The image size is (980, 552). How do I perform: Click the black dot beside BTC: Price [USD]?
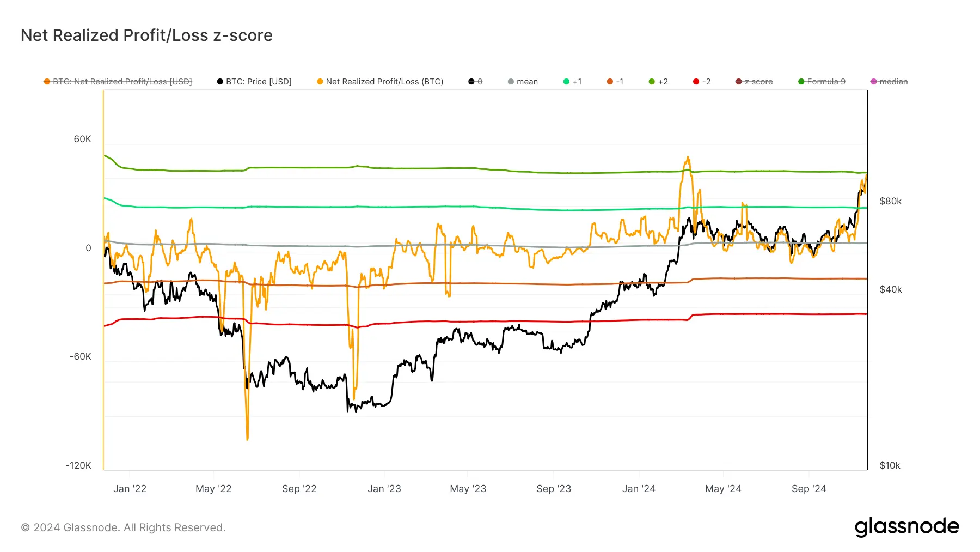pyautogui.click(x=220, y=82)
